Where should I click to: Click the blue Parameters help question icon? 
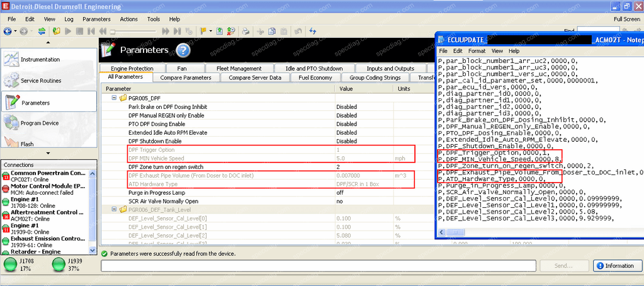click(183, 50)
